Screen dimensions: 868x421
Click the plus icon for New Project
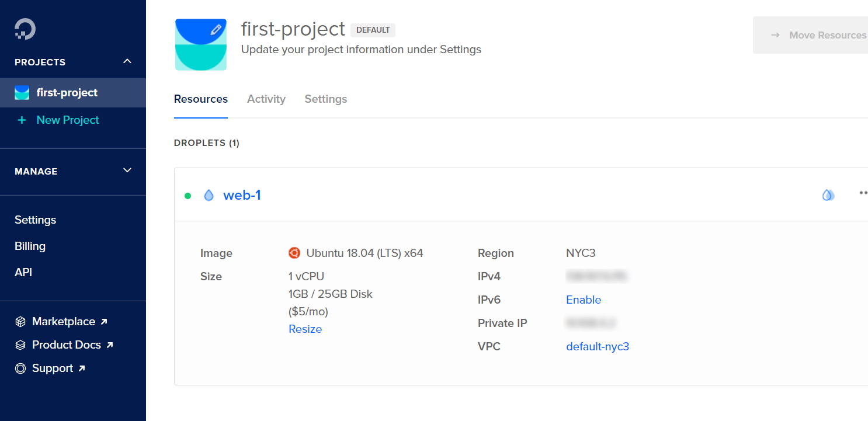(22, 120)
